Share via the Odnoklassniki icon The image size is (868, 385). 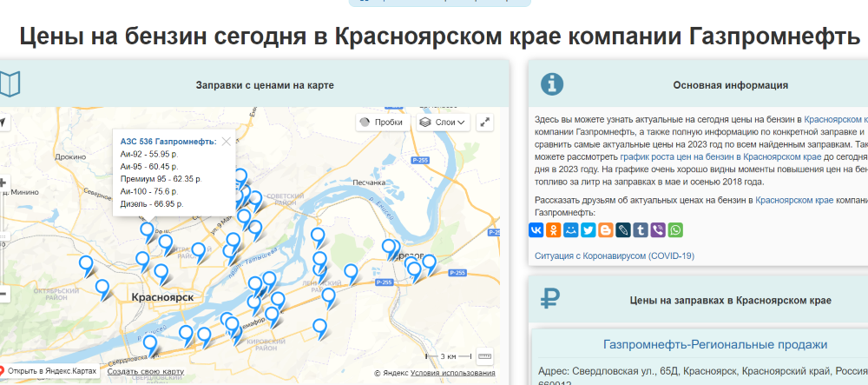coord(554,230)
